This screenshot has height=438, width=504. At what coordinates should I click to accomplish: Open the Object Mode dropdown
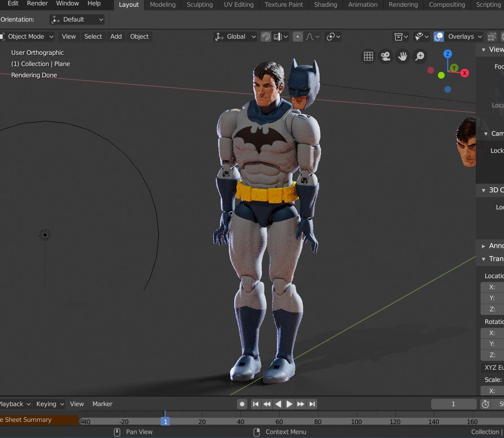point(27,37)
